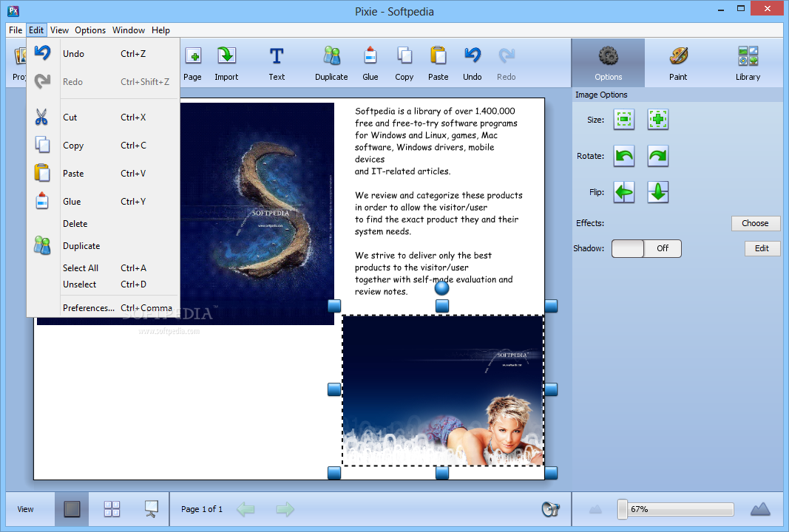Close the open Edit menu
This screenshot has height=532, width=789.
pyautogui.click(x=36, y=30)
